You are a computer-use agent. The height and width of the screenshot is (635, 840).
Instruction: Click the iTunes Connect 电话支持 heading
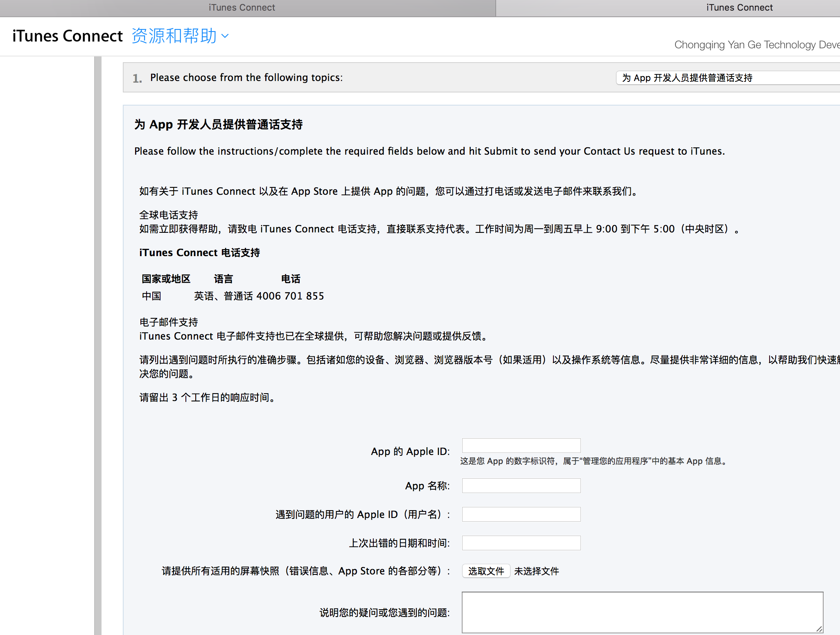coord(200,252)
